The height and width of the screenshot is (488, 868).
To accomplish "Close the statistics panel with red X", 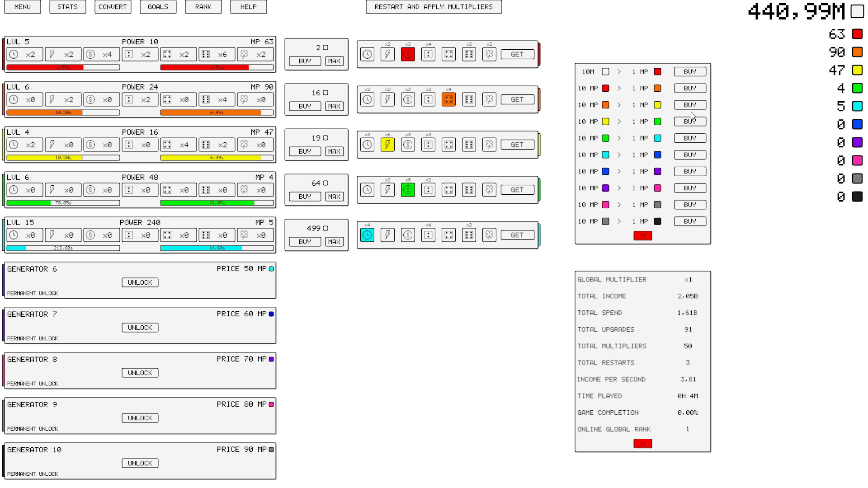I will pos(642,443).
